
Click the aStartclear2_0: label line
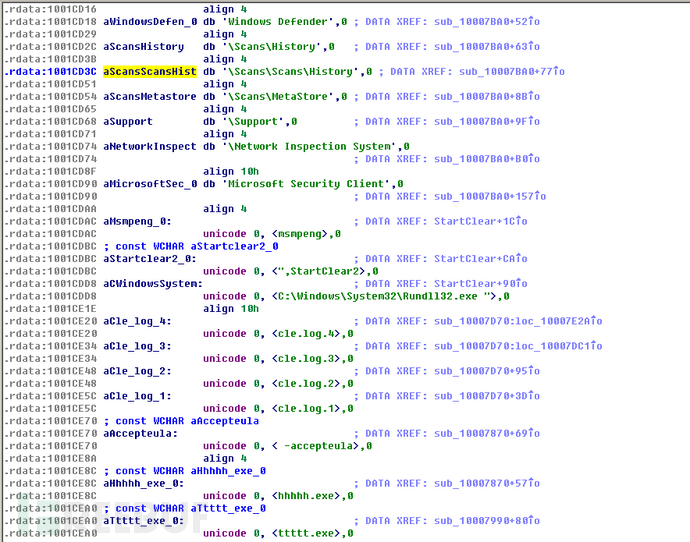[150, 259]
